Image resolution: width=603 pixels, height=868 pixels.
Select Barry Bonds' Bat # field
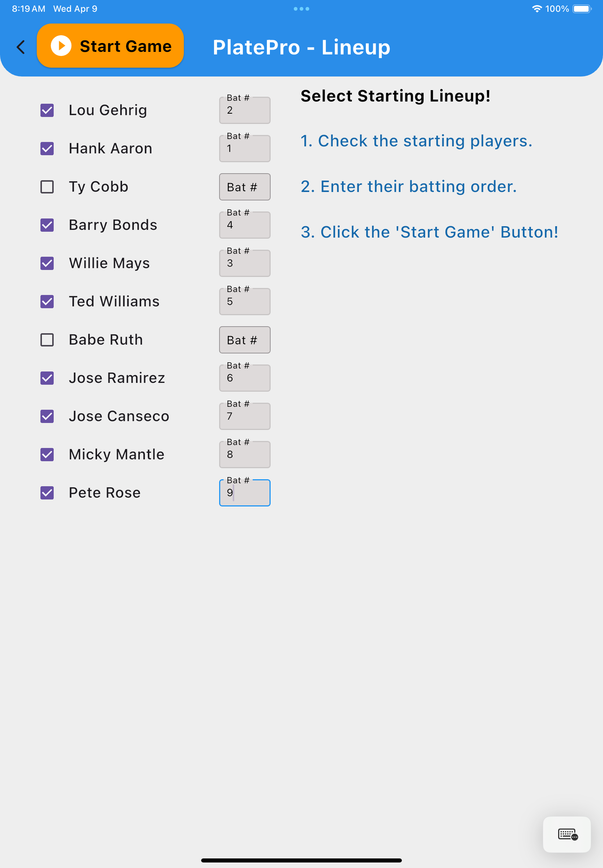click(x=245, y=225)
